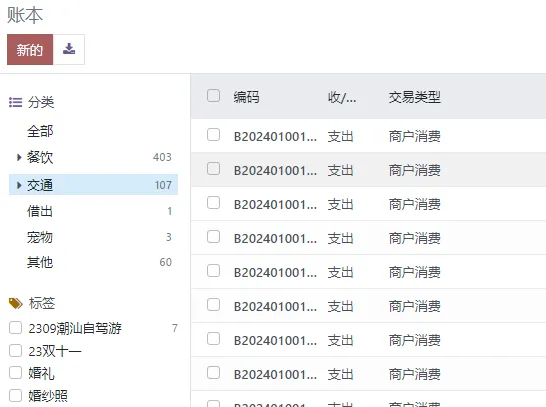Enable the 23双十一 tag filter
The width and height of the screenshot is (546, 407).
tap(15, 351)
